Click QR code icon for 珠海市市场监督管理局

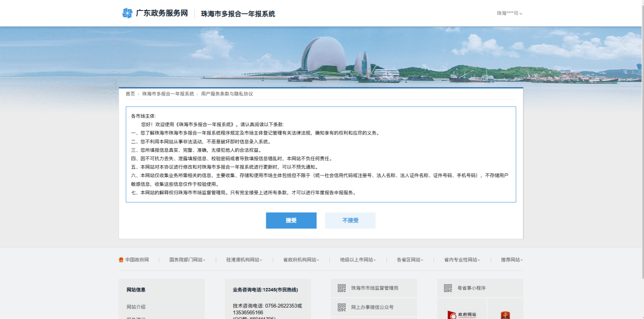click(x=342, y=288)
